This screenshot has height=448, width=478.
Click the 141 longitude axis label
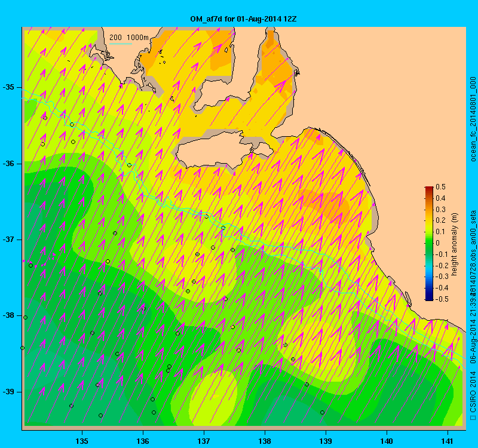pos(448,441)
